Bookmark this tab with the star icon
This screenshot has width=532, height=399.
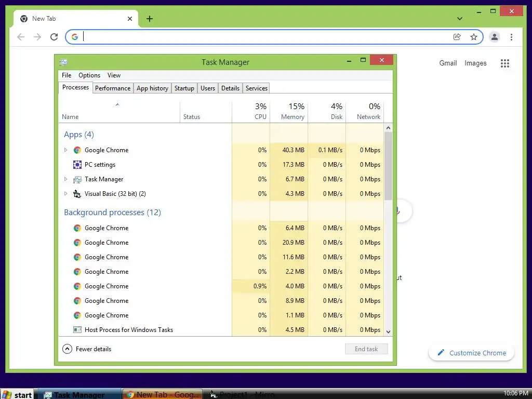(474, 37)
